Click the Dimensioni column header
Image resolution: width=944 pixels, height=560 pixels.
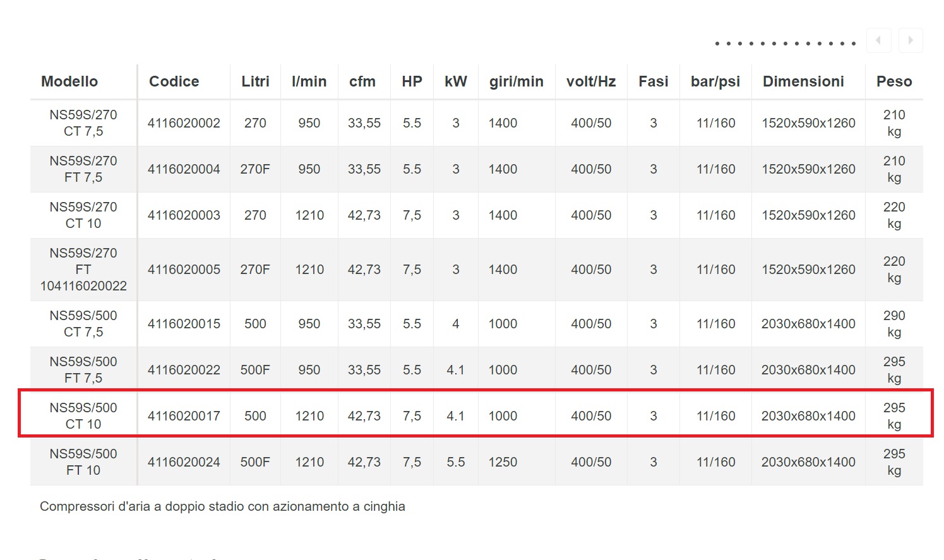(803, 81)
